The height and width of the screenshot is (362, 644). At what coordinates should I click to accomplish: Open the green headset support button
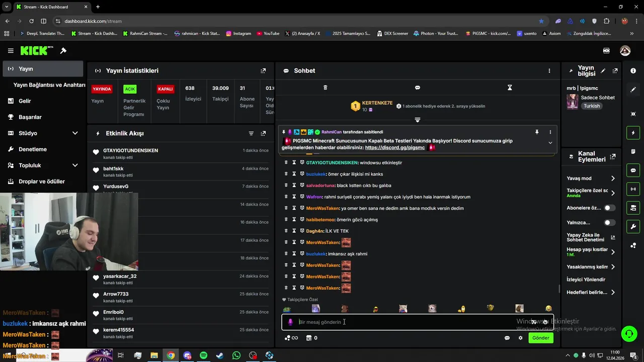point(628,333)
